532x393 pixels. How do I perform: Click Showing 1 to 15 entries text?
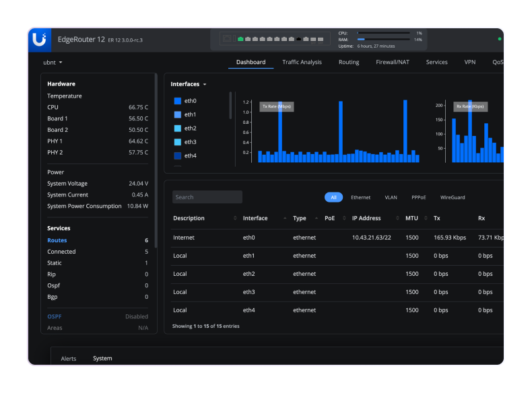(206, 326)
